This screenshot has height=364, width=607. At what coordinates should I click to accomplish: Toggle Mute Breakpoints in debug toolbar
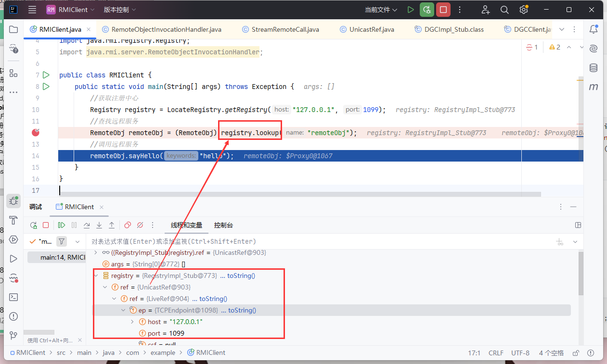coord(140,225)
